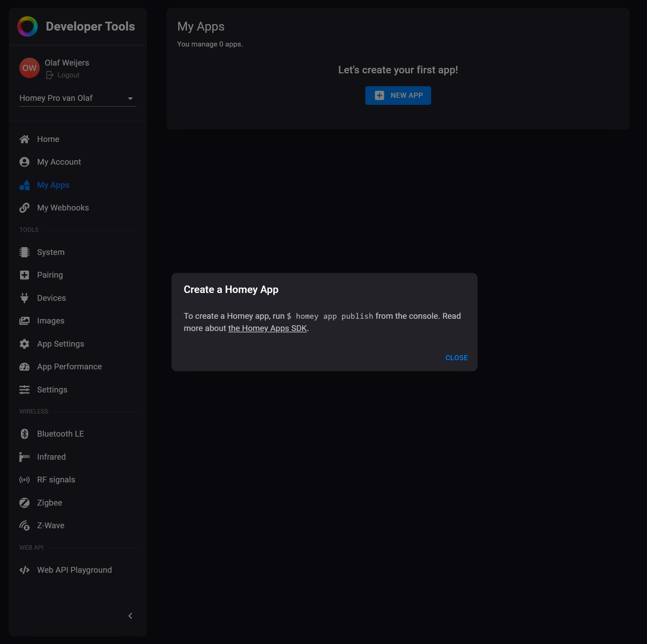Viewport: 647px width, 644px height.
Task: Click the OW user avatar
Action: pos(30,68)
